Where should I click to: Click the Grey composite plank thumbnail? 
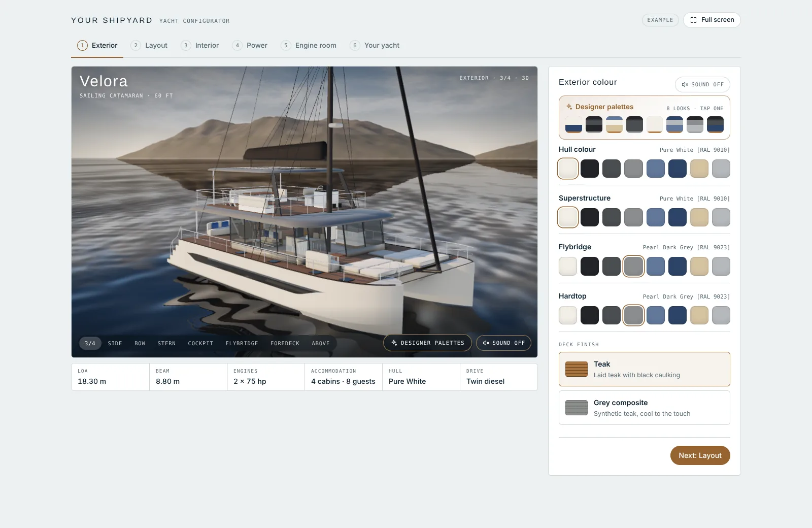[x=577, y=408]
